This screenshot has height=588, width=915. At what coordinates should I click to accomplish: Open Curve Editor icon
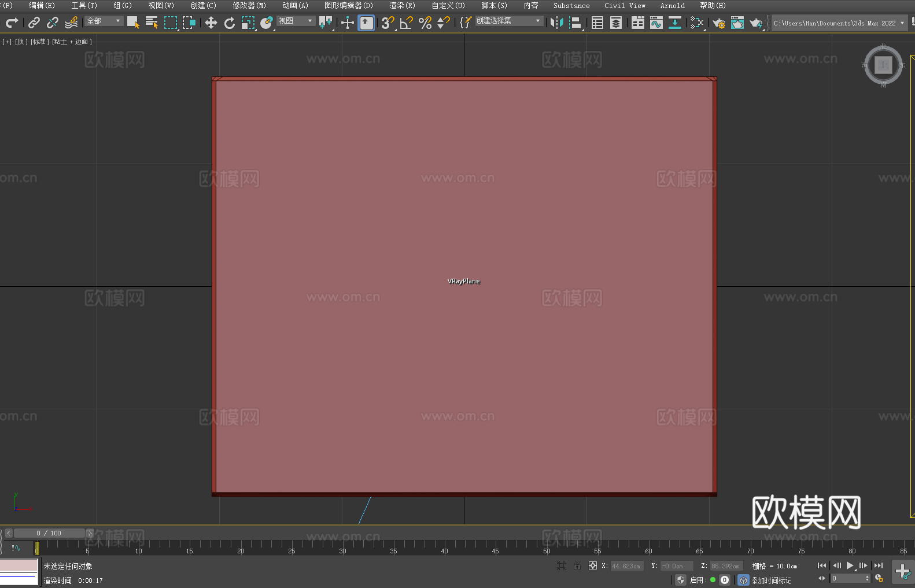(656, 23)
